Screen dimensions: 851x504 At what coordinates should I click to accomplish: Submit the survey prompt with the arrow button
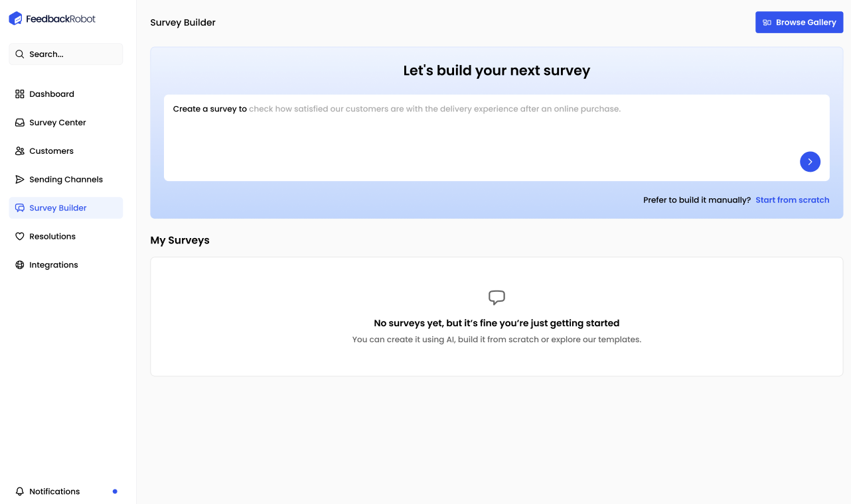(810, 161)
